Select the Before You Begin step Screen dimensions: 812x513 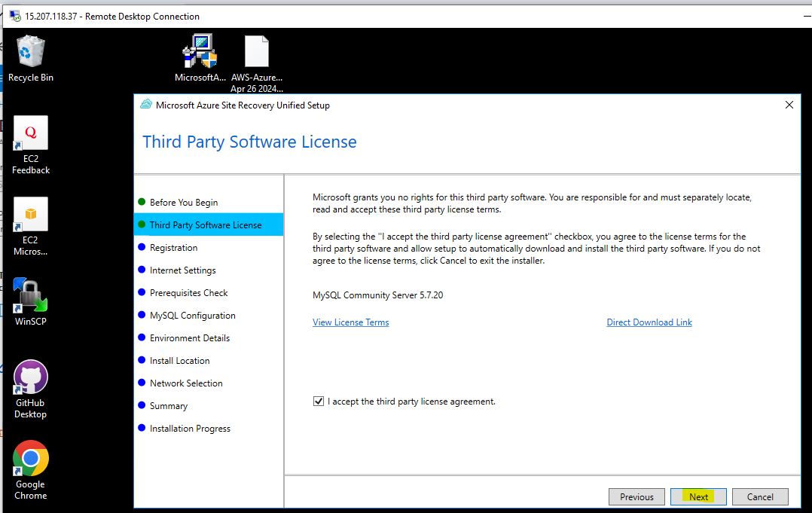tap(183, 202)
